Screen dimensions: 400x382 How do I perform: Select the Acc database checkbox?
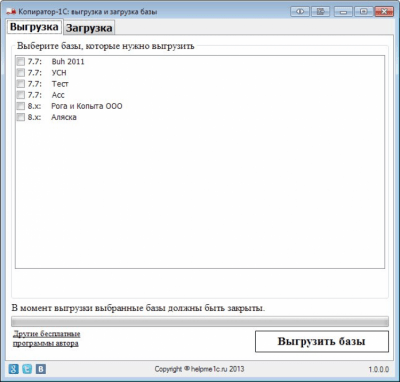click(21, 95)
